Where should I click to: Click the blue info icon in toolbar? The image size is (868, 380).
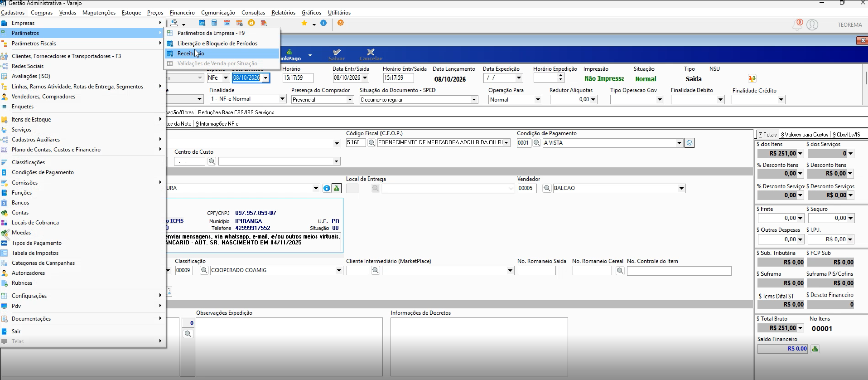pyautogui.click(x=323, y=23)
